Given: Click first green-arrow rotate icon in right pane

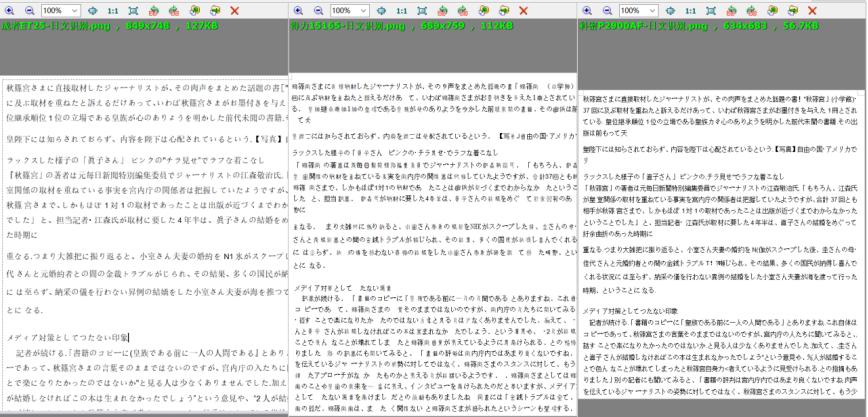Looking at the screenshot, I should [731, 11].
